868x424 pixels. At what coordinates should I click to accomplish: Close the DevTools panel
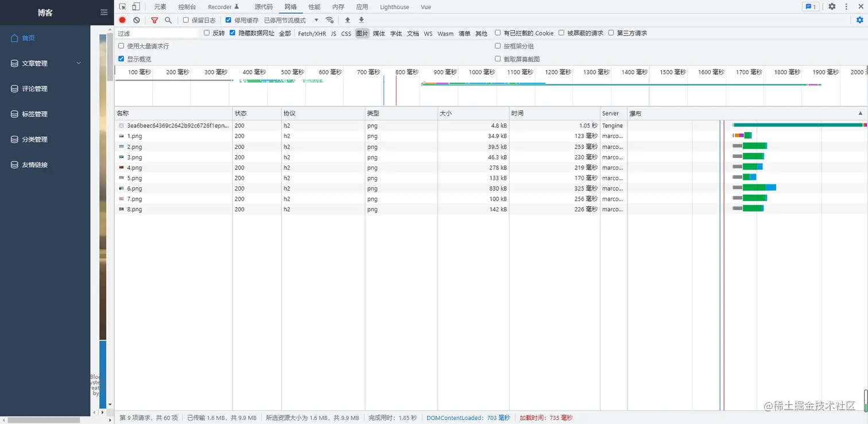[x=859, y=7]
